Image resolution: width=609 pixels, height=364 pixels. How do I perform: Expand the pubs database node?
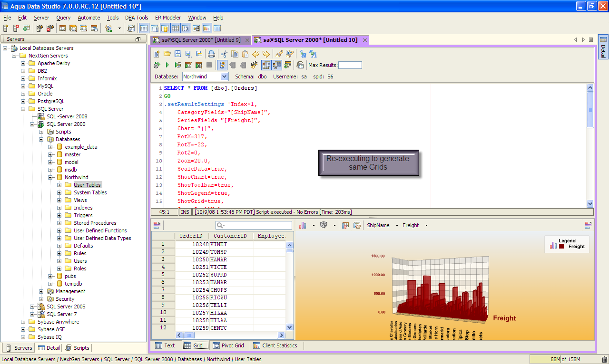[x=50, y=276]
